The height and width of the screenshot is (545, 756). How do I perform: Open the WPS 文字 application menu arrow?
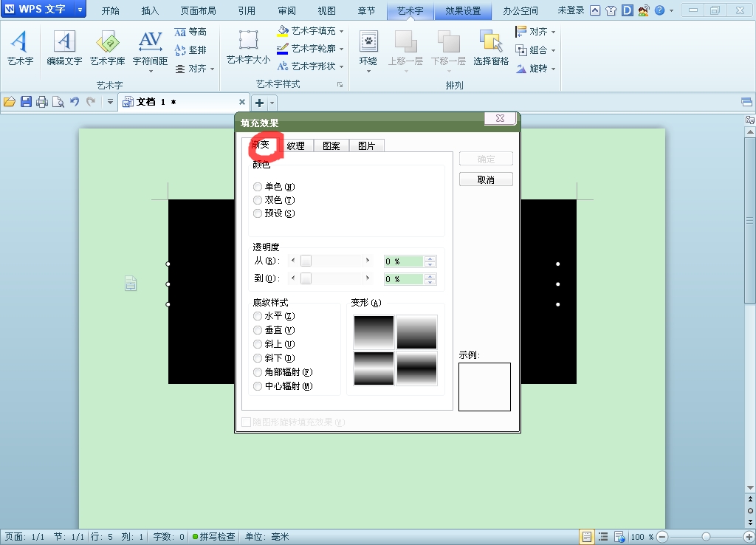[x=80, y=10]
